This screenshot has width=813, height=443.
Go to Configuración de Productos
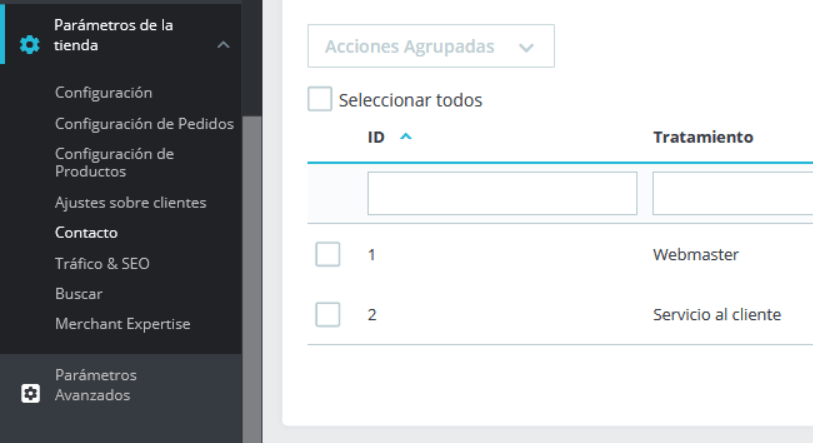coord(115,162)
